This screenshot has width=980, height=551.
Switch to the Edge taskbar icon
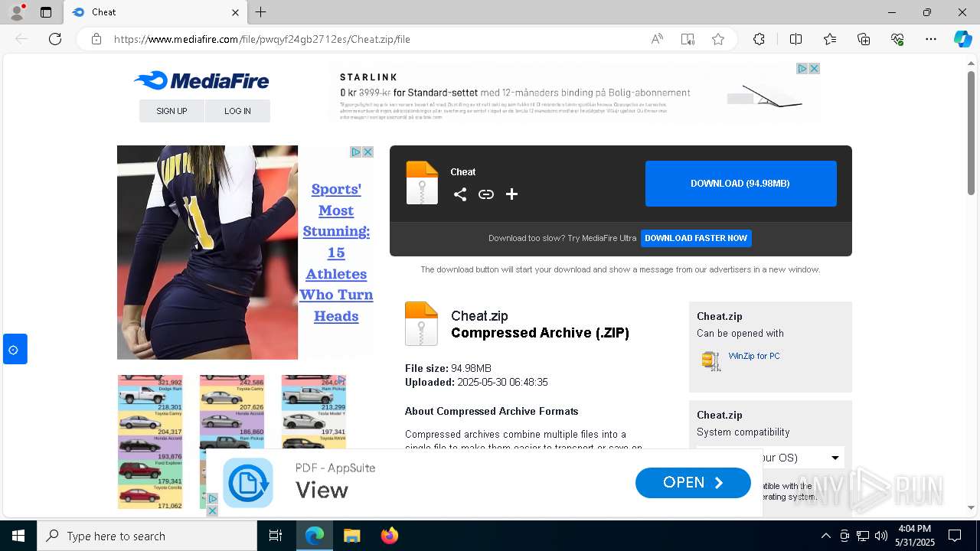(315, 536)
